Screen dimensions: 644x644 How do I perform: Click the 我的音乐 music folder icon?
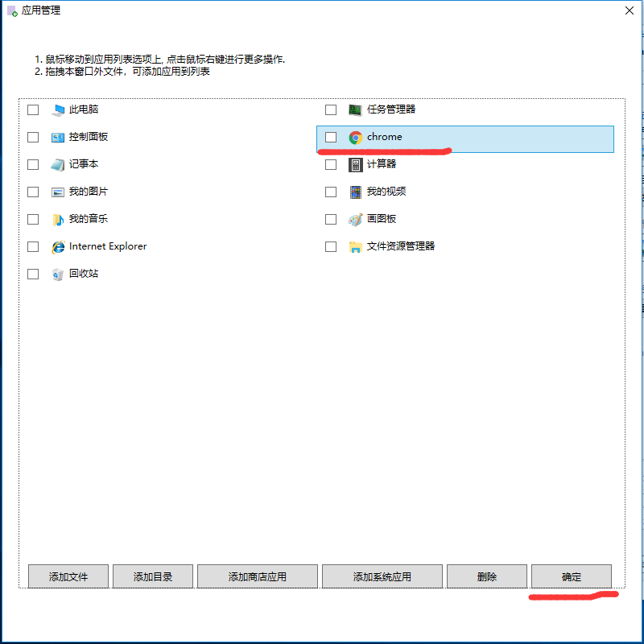click(x=58, y=219)
